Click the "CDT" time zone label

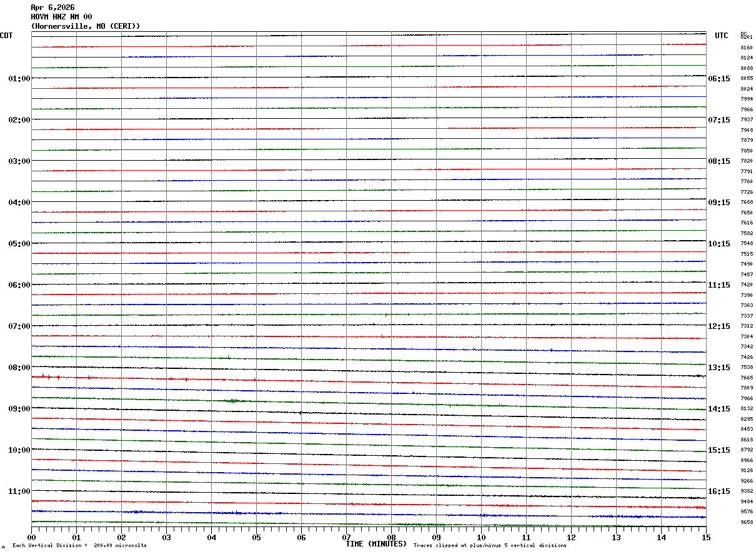pyautogui.click(x=6, y=36)
